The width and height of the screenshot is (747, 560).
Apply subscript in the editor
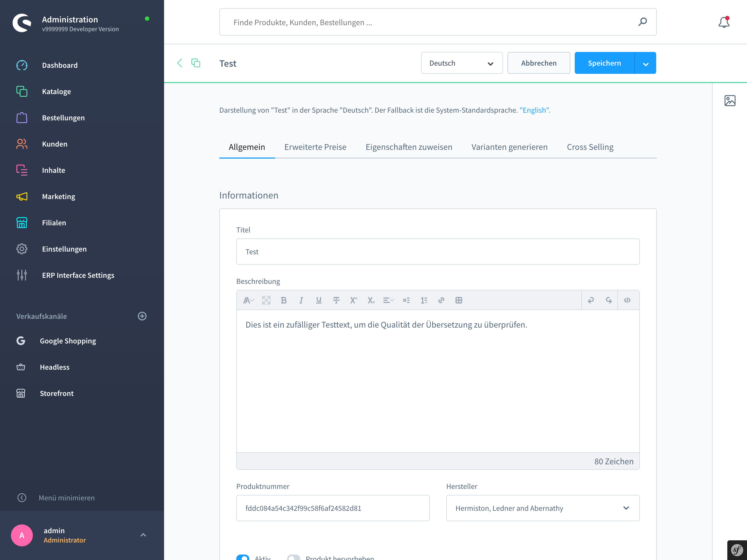click(371, 300)
